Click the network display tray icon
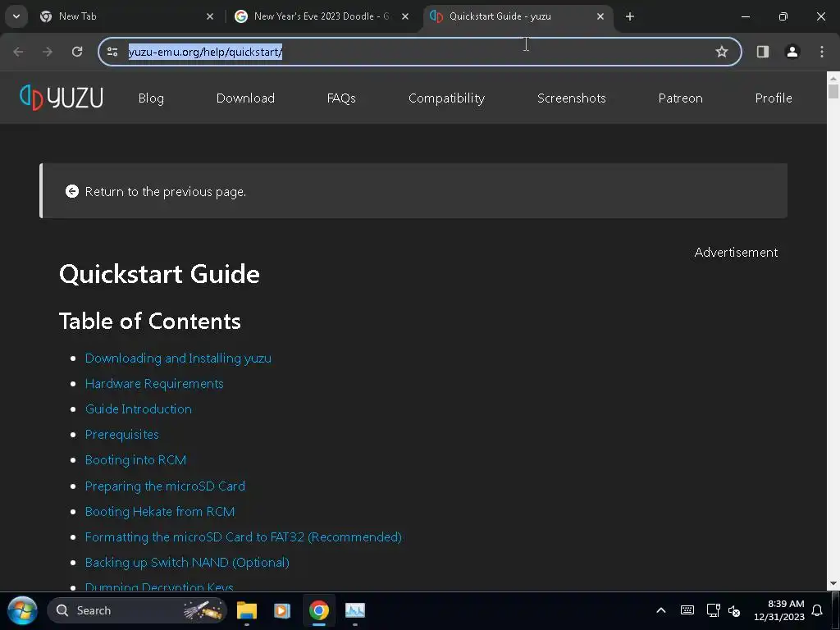Viewport: 840px width, 630px height. coord(713,610)
